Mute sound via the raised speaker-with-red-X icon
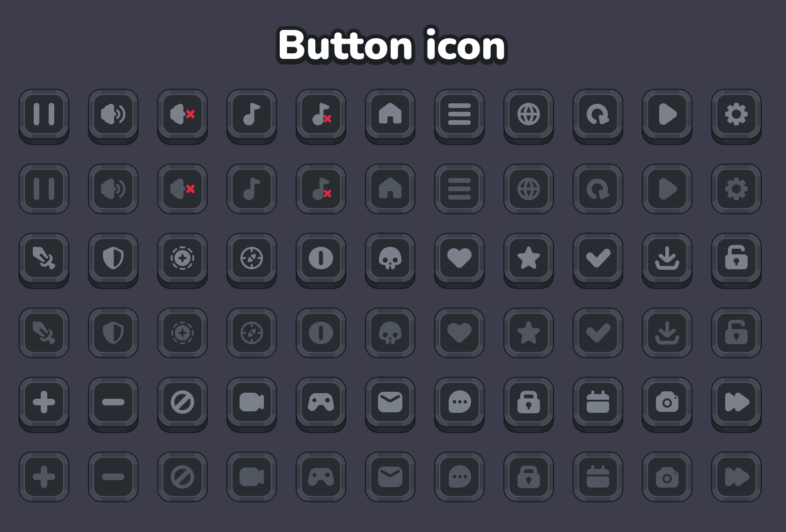The height and width of the screenshot is (532, 786). coord(182,116)
